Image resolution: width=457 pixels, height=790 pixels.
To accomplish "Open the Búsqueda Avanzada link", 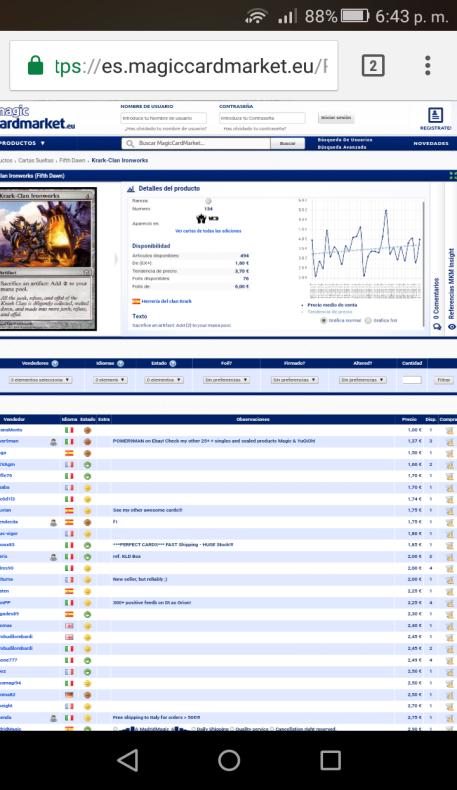I will 342,148.
